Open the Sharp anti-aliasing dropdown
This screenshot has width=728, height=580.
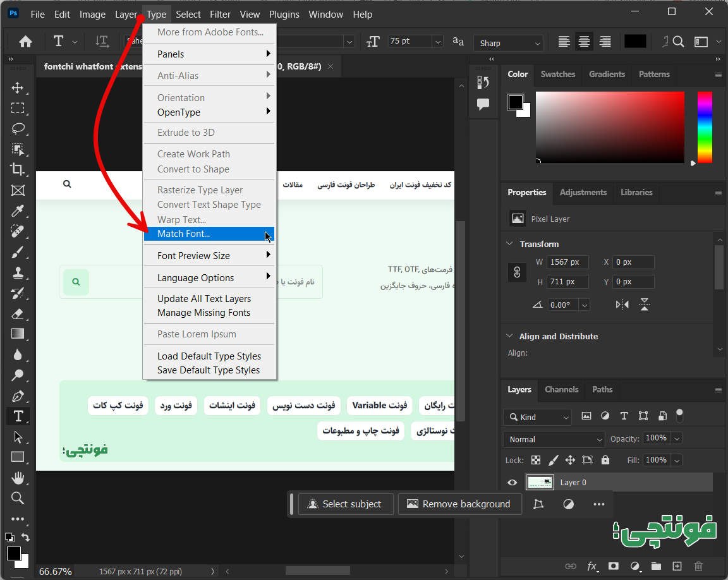[508, 43]
